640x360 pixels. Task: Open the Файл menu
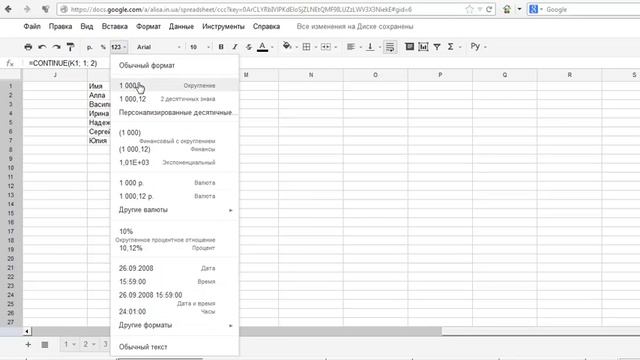pos(32,27)
